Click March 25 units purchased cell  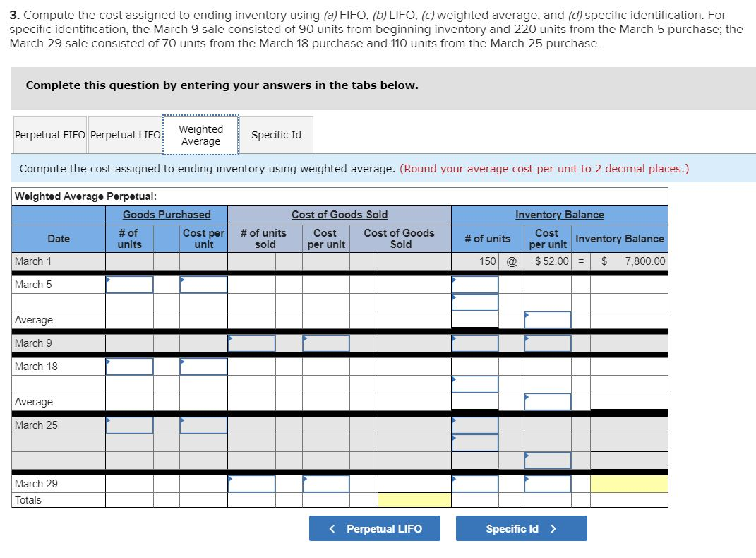(x=130, y=425)
